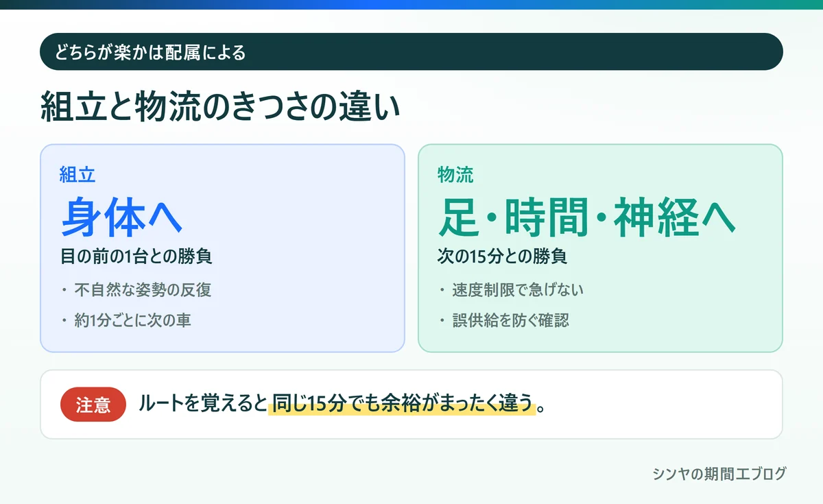Image resolution: width=823 pixels, height=504 pixels.
Task: Click highlighted '同じ15分でも余裕がまったく違う'
Action: click(402, 405)
